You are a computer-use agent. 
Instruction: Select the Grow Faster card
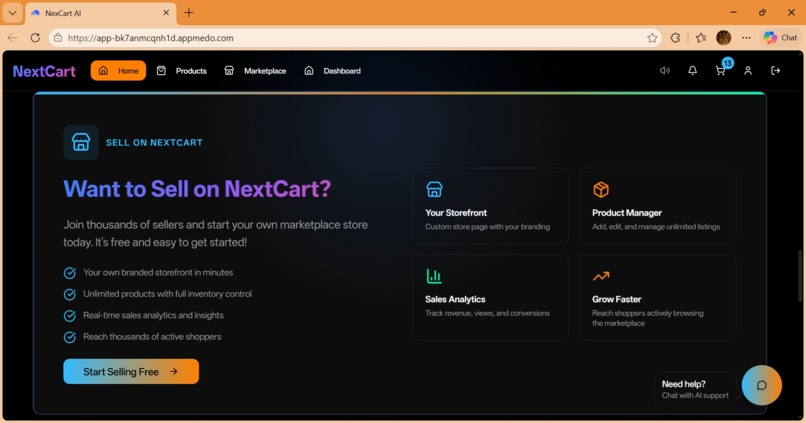(657, 297)
